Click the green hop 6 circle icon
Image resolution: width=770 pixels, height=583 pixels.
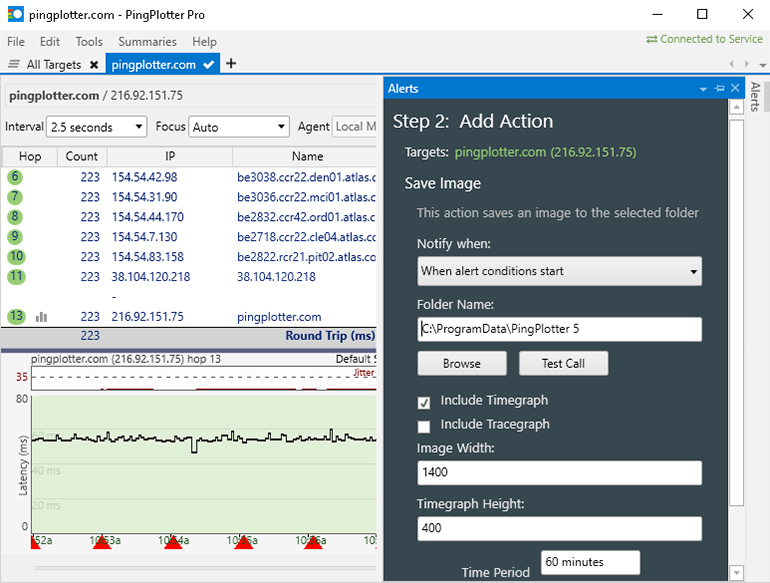[x=15, y=177]
